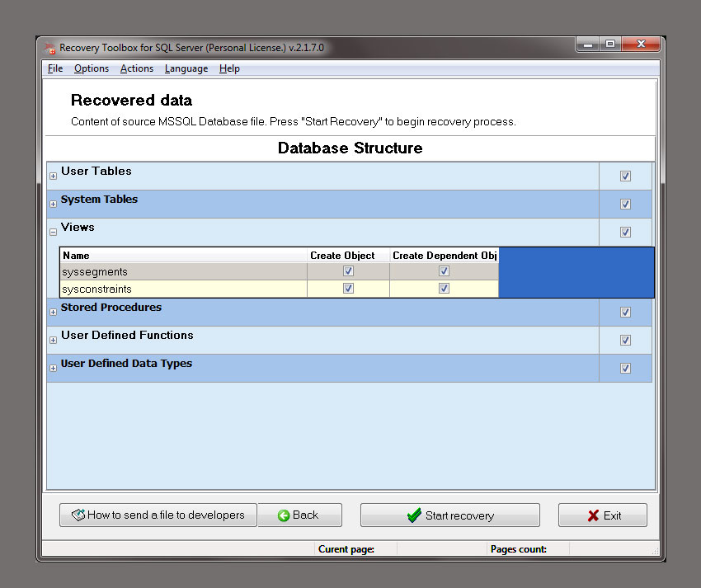Click the Name column header
The height and width of the screenshot is (588, 701).
pos(184,256)
